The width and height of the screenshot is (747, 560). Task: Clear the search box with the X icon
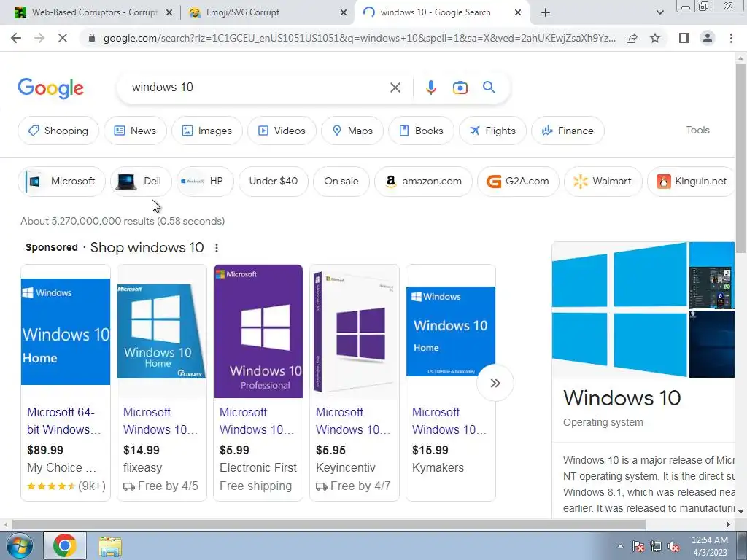point(395,87)
